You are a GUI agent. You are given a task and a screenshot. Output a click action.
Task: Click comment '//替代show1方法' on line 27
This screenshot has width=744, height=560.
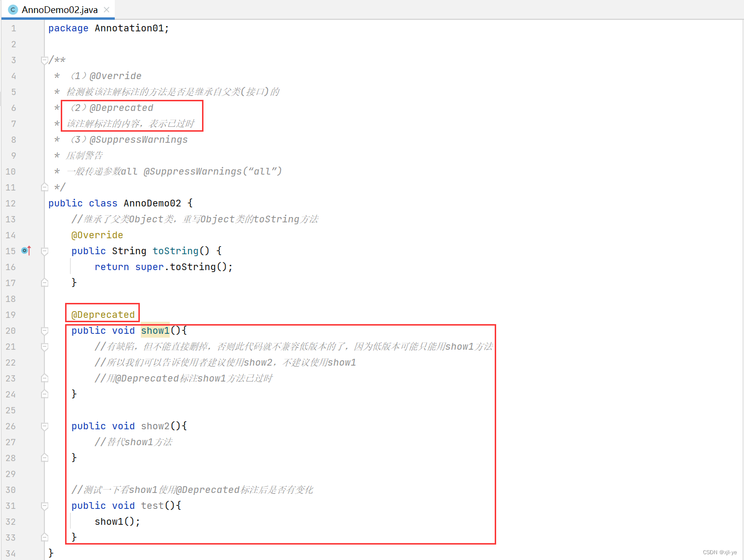[134, 442]
